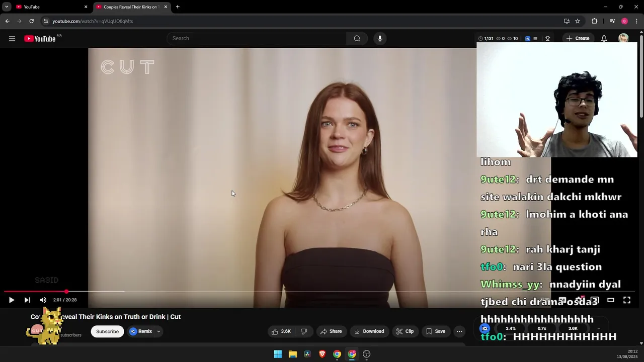The height and width of the screenshot is (362, 644).
Task: Open a new browser tab
Action: pyautogui.click(x=178, y=7)
